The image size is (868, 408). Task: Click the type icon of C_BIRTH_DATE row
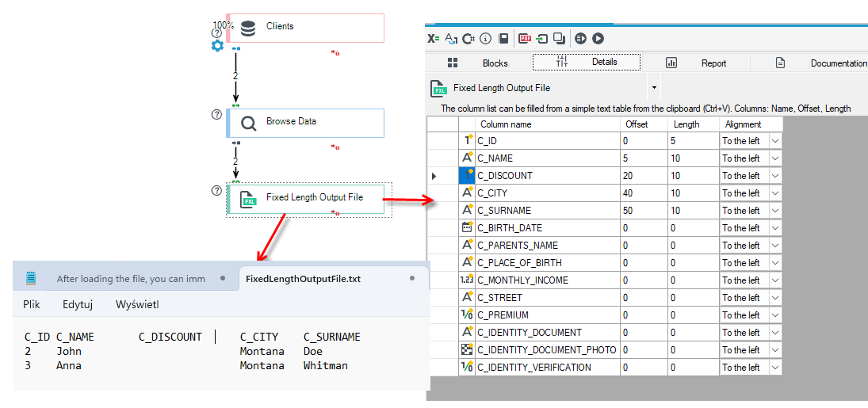(467, 227)
